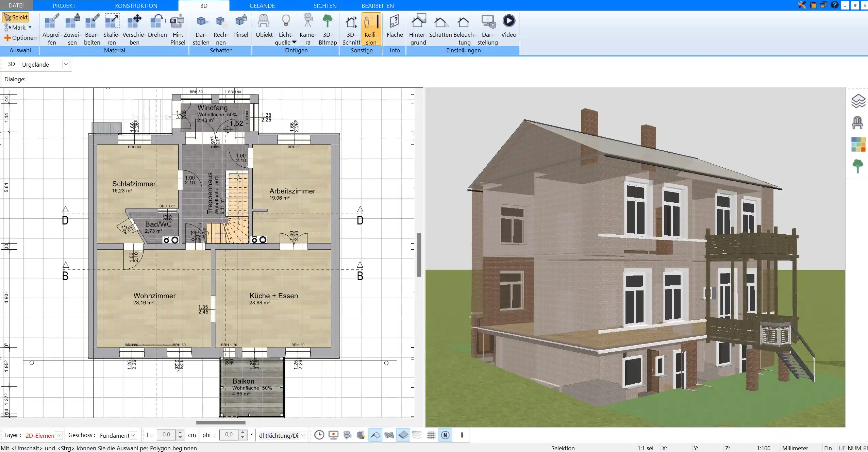Toggle the Selekt selection mode
The width and height of the screenshot is (868, 452).
(x=16, y=17)
